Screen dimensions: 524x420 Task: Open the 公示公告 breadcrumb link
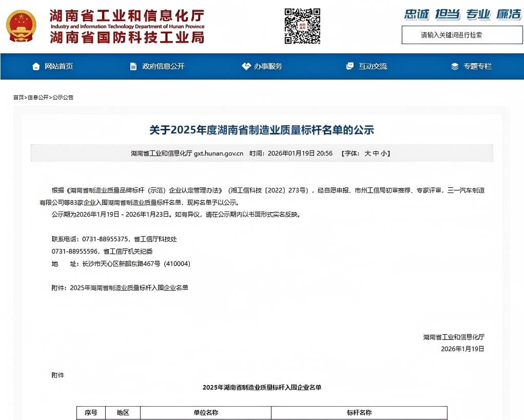tap(63, 97)
